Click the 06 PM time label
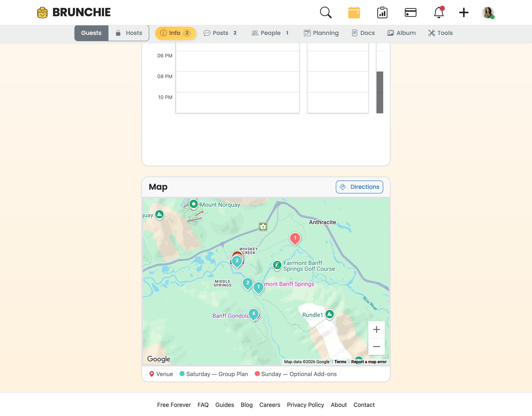 click(165, 56)
